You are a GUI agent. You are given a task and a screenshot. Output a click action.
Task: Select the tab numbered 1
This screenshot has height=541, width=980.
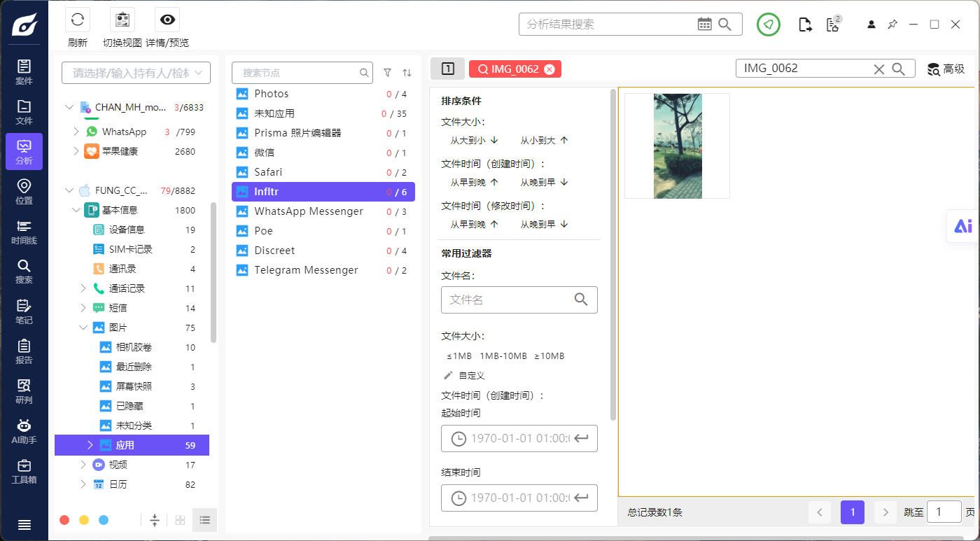click(448, 69)
